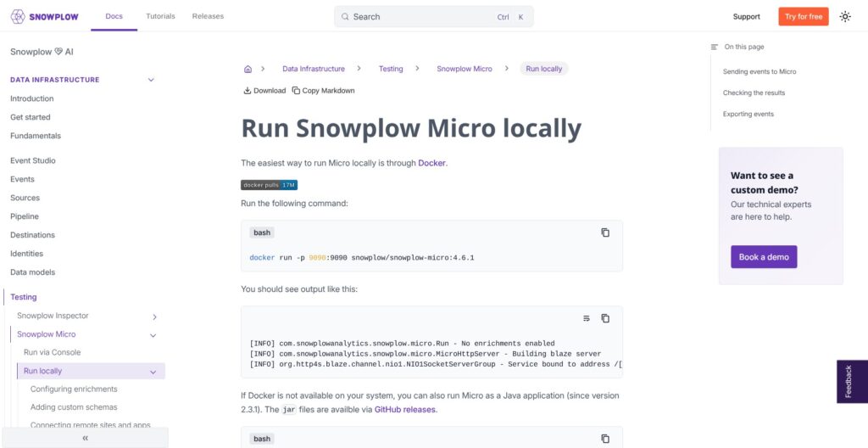The height and width of the screenshot is (448, 868).
Task: Toggle word wrap on output code block
Action: click(587, 318)
